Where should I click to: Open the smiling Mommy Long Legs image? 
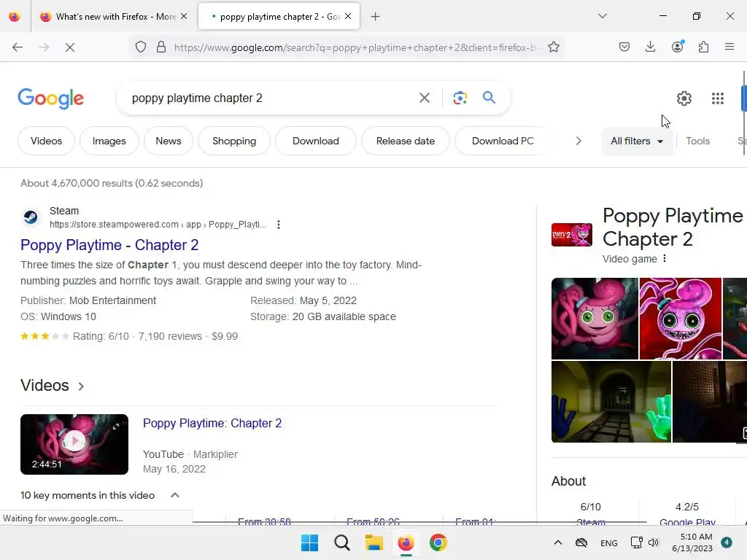[x=595, y=319]
